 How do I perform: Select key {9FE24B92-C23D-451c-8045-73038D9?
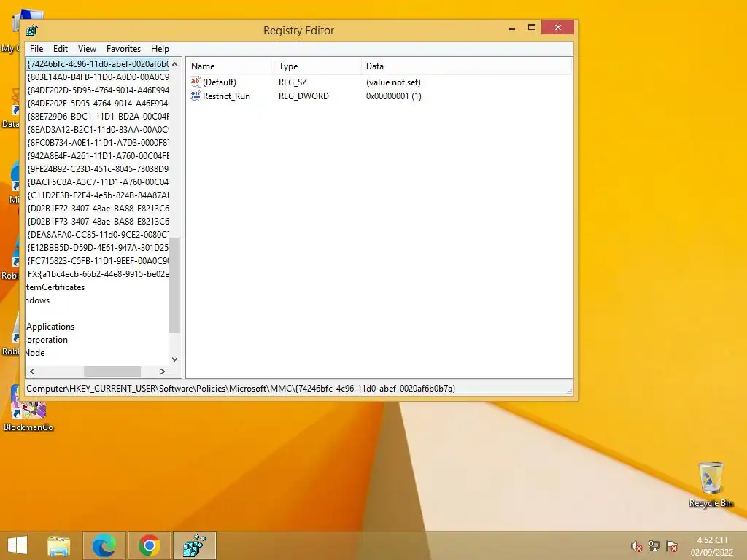(x=98, y=169)
